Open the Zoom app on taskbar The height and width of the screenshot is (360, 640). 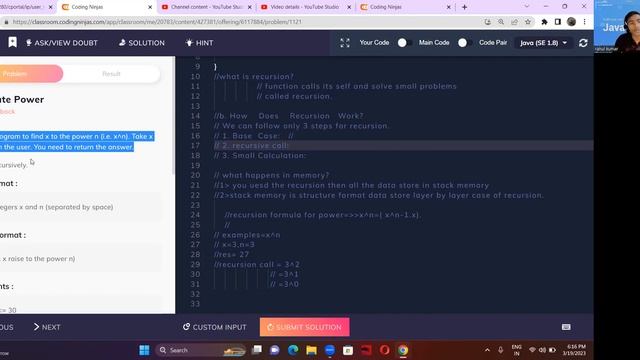tap(330, 350)
